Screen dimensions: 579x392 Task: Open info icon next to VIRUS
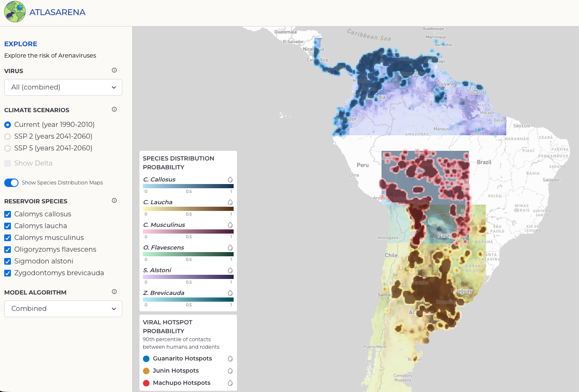[114, 70]
